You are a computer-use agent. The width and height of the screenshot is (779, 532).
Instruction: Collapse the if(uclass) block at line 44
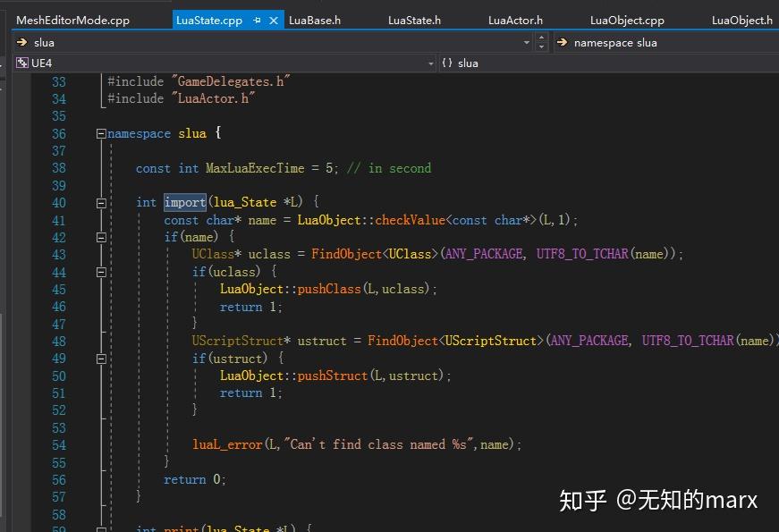[x=101, y=272]
